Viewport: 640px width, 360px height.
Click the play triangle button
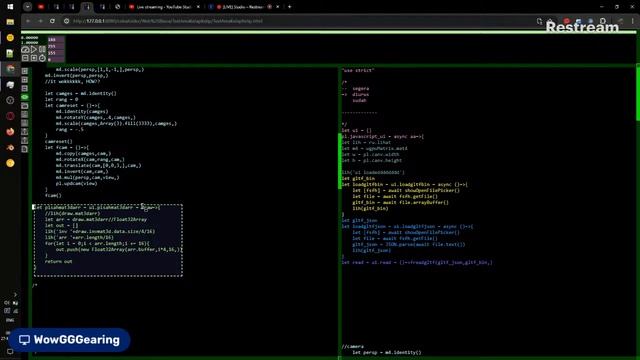(34, 49)
